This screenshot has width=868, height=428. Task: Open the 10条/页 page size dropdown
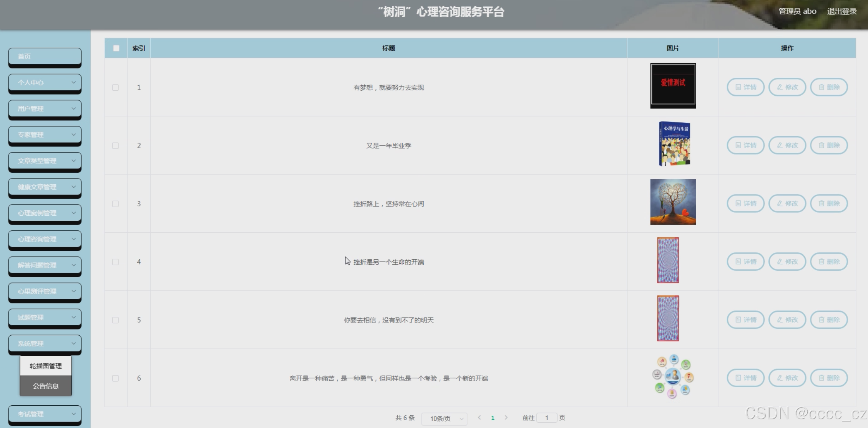[x=444, y=418]
